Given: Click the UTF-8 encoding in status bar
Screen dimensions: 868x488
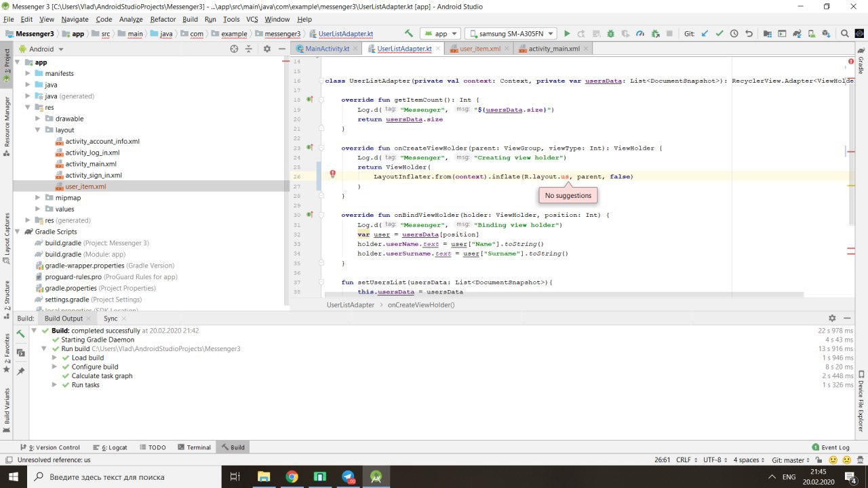Looking at the screenshot, I should click(x=715, y=460).
